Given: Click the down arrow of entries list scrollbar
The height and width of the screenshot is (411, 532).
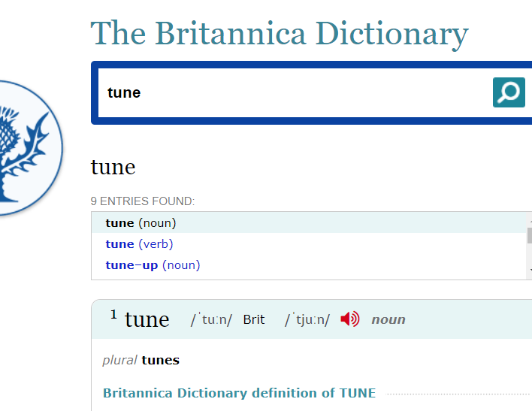Looking at the screenshot, I should click(530, 270).
